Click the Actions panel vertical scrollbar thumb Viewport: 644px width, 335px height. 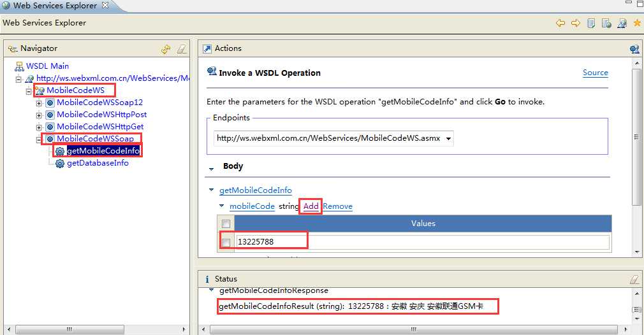click(x=637, y=137)
